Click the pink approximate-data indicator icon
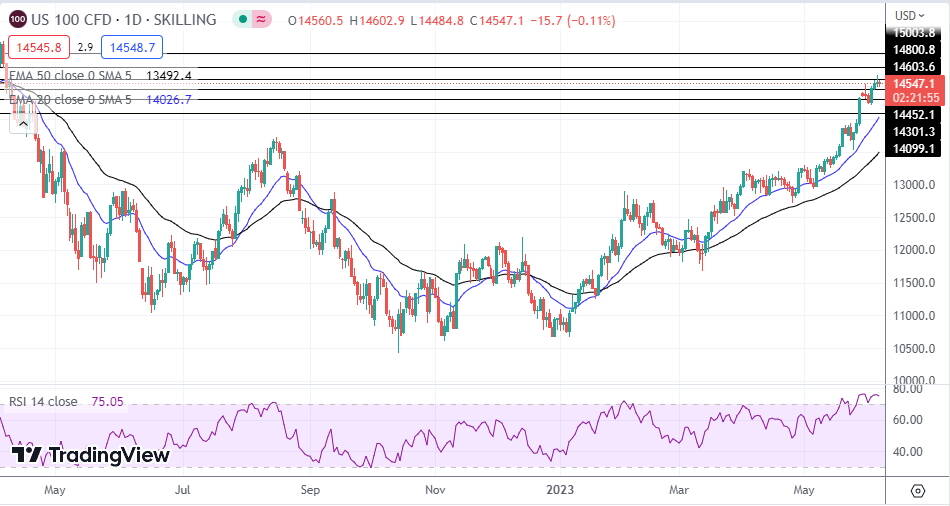 pos(262,20)
